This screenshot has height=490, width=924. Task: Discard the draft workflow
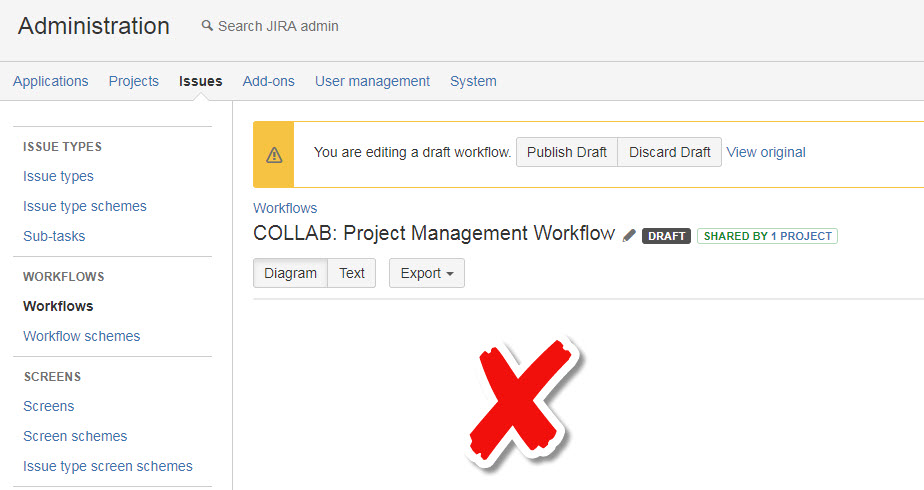point(669,152)
